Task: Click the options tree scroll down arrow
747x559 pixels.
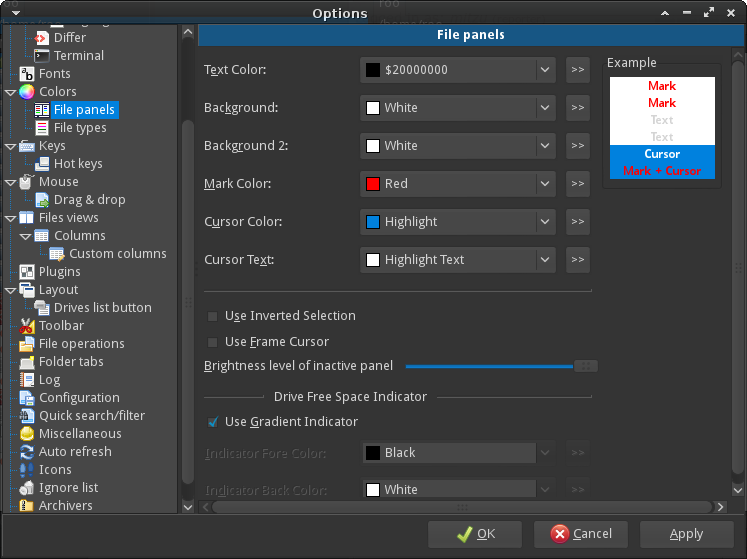Action: (x=188, y=507)
